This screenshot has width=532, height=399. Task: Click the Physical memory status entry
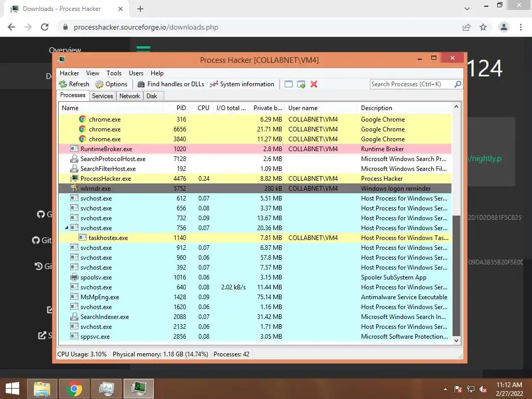pos(161,354)
